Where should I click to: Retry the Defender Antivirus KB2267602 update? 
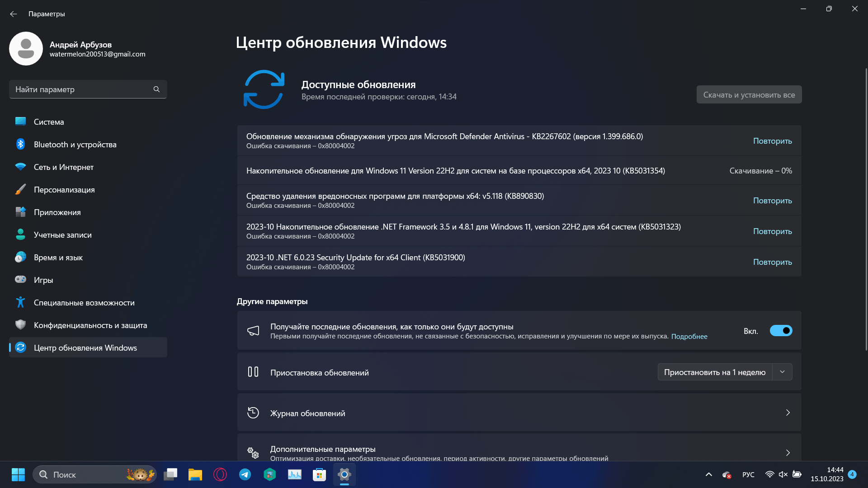tap(772, 141)
